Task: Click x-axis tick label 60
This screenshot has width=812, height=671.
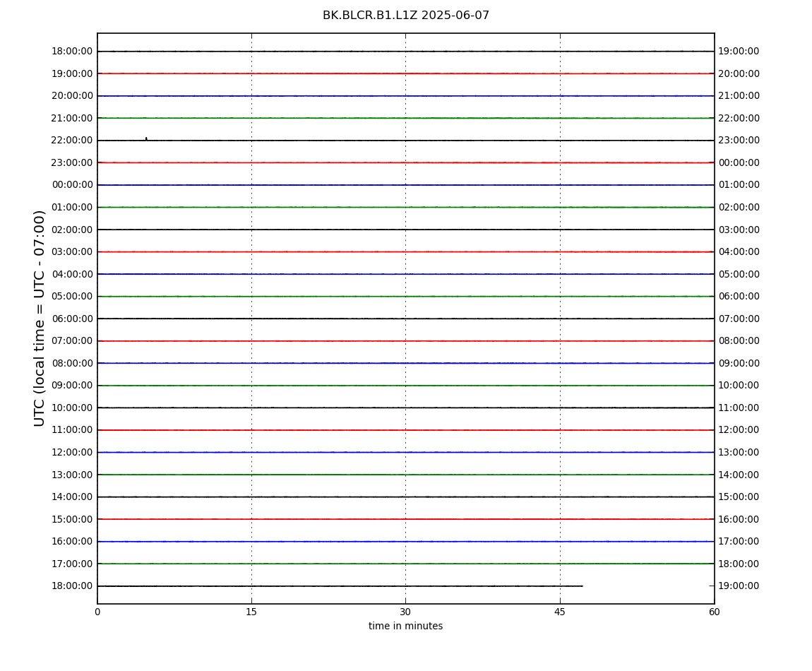Action: tap(714, 612)
